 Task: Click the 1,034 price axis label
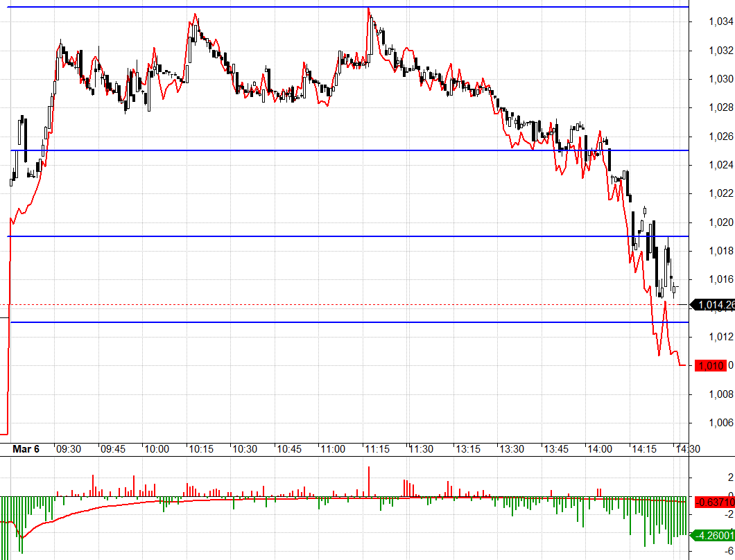click(721, 22)
